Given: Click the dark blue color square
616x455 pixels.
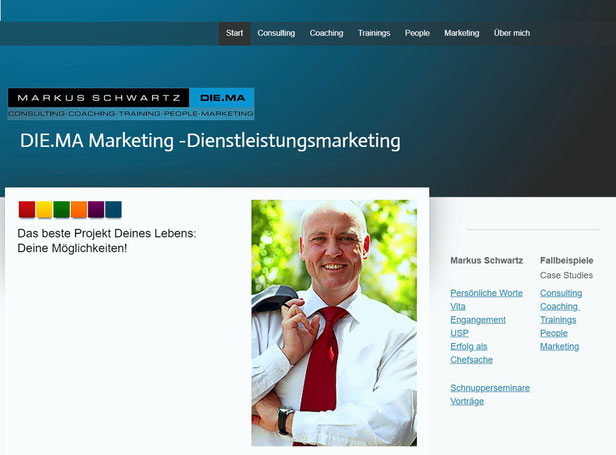Looking at the screenshot, I should [x=114, y=209].
